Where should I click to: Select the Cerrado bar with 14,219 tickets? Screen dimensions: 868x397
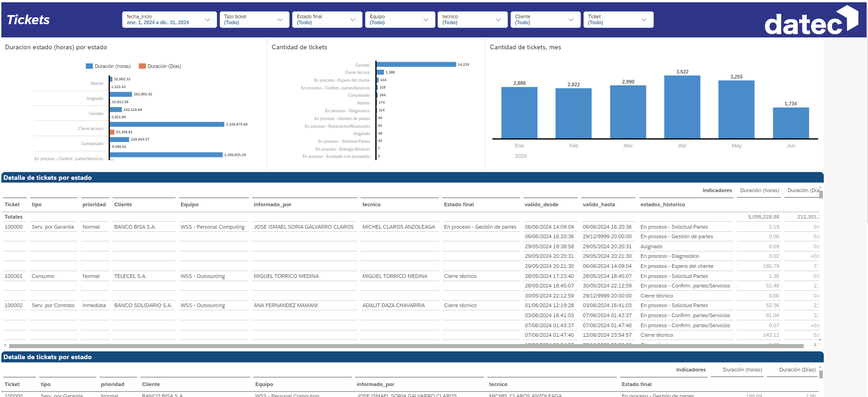click(x=416, y=64)
